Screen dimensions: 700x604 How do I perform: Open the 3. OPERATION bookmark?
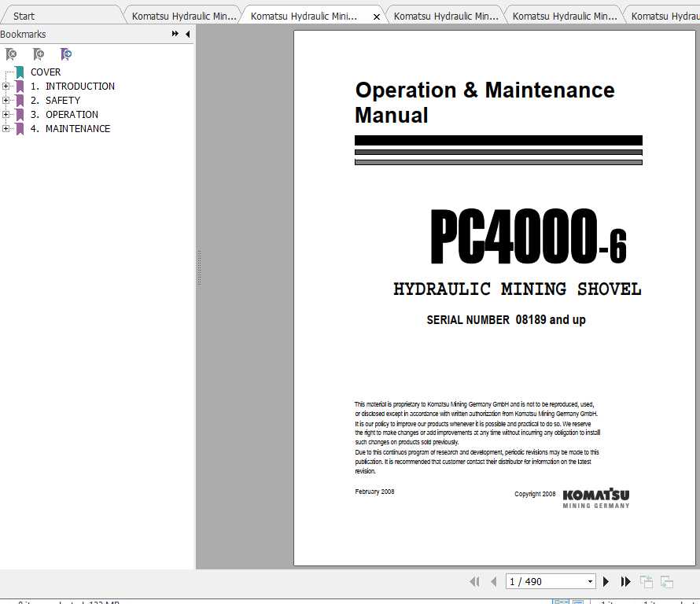[72, 115]
